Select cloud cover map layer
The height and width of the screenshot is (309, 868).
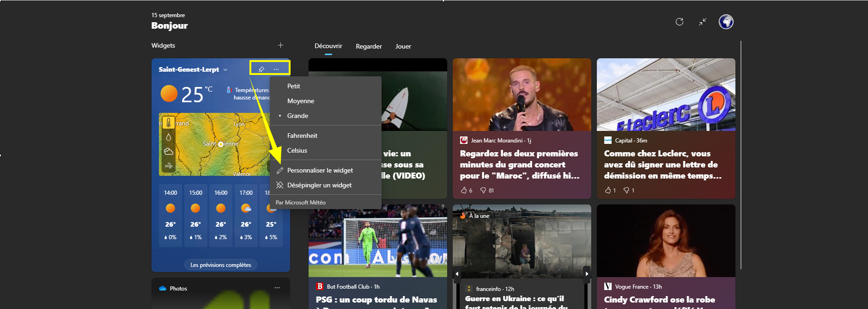coord(169,151)
